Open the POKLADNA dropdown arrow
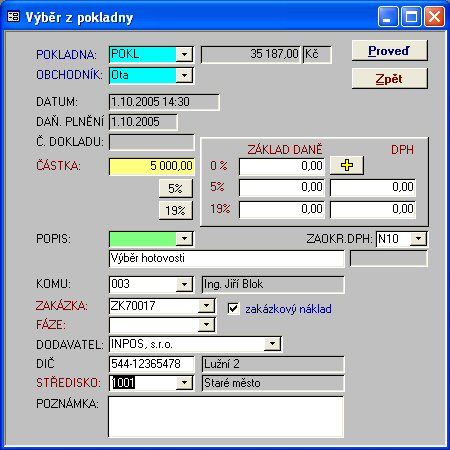The width and height of the screenshot is (450, 450). click(x=184, y=54)
